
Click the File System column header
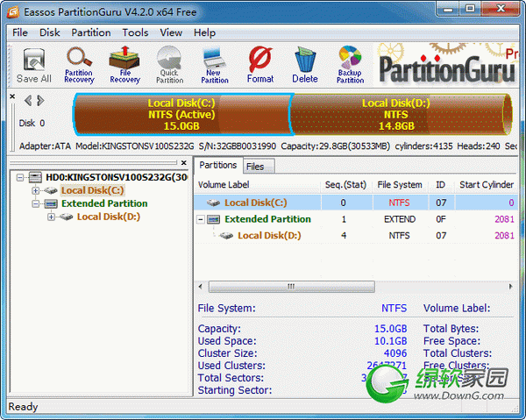[400, 185]
